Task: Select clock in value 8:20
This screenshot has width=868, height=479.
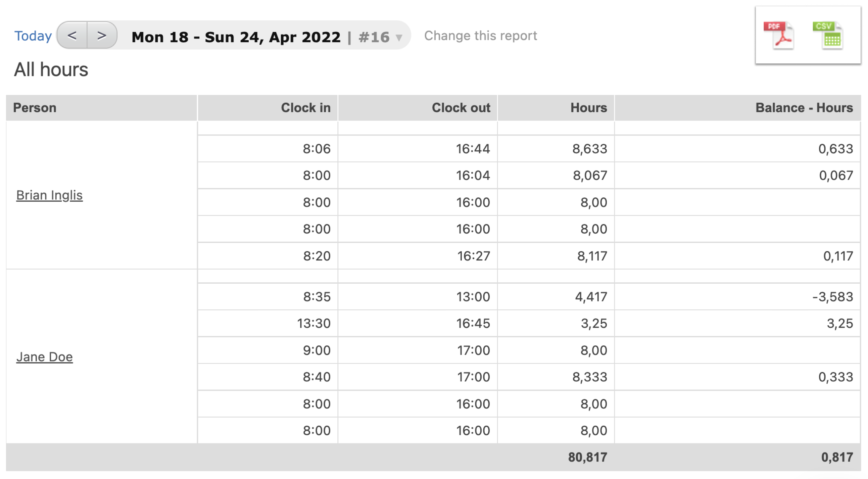Action: 317,256
